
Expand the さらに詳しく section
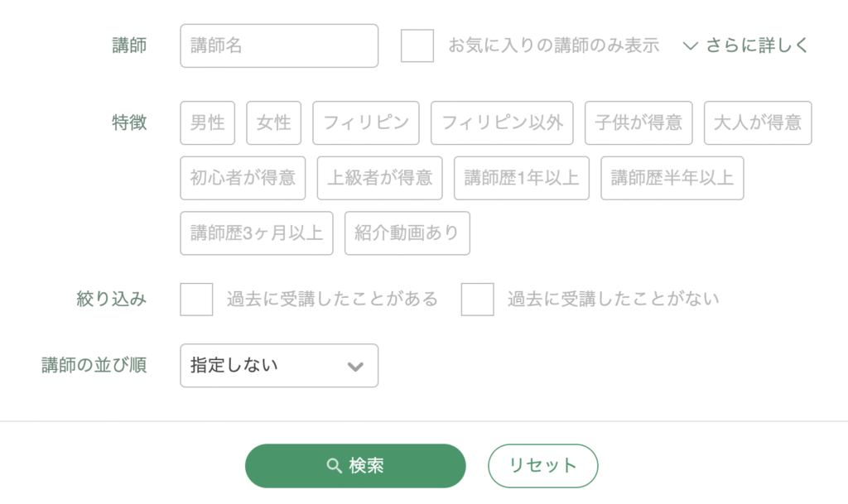745,46
